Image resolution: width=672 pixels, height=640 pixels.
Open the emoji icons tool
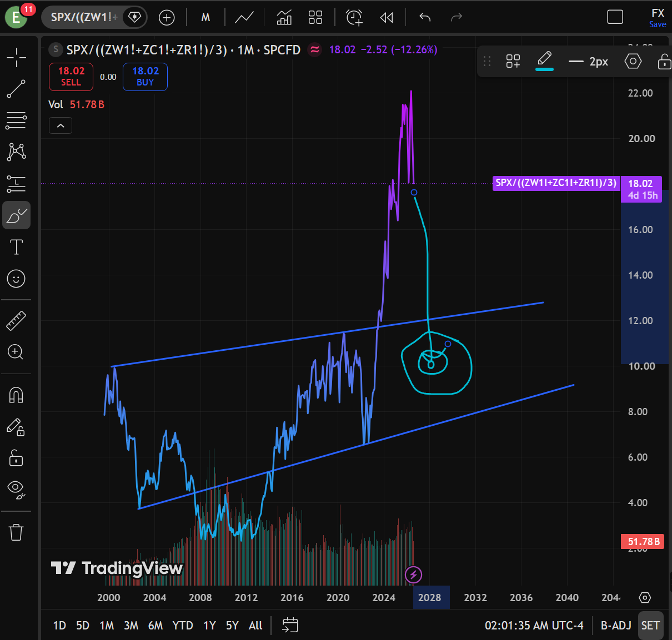point(17,278)
